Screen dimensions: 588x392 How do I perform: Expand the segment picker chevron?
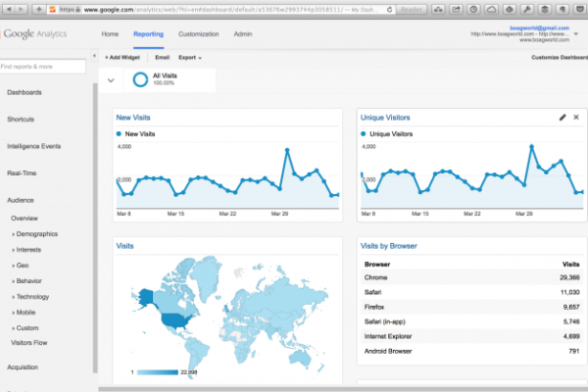pyautogui.click(x=111, y=80)
